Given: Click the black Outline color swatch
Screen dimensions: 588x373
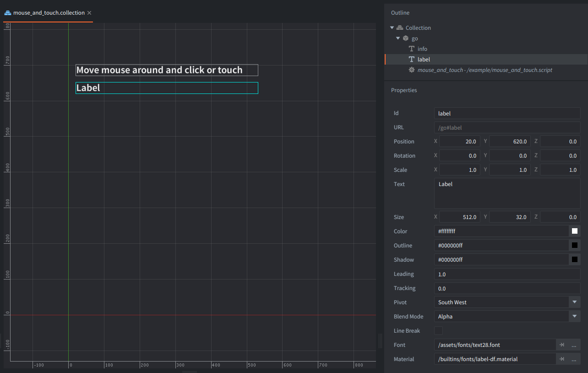Looking at the screenshot, I should tap(575, 245).
